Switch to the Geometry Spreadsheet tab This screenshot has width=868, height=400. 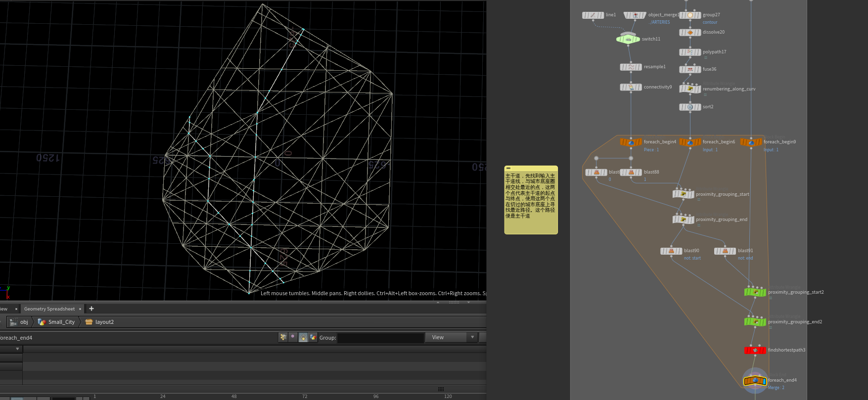click(49, 309)
